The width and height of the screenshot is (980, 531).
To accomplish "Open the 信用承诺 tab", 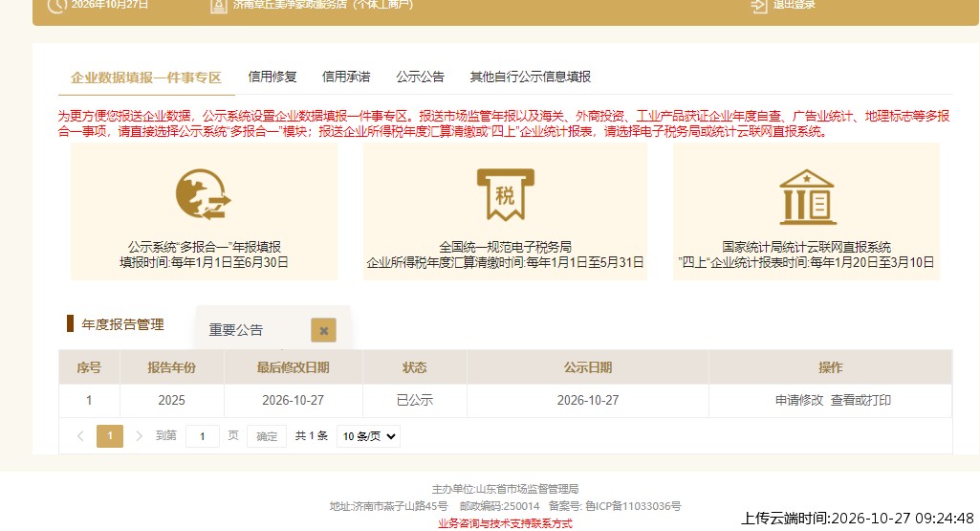I will 345,77.
